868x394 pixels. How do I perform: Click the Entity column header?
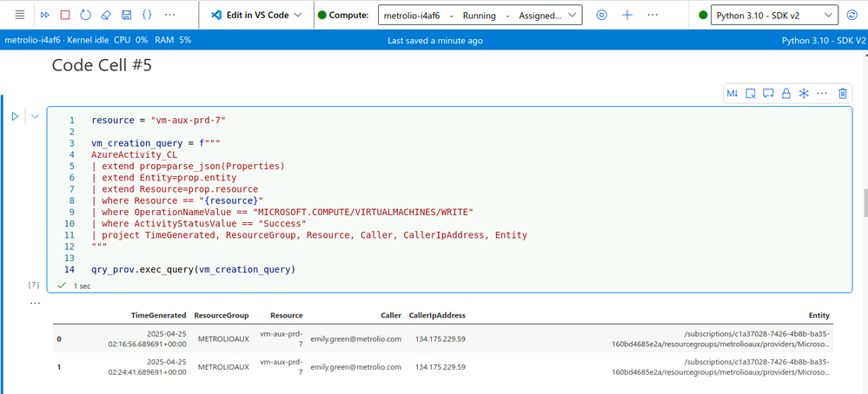point(818,316)
